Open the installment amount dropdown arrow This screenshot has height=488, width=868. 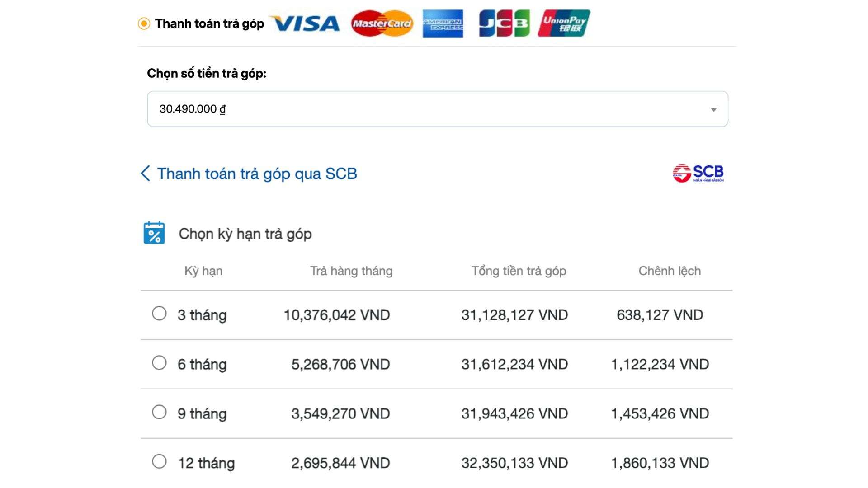[x=713, y=109]
